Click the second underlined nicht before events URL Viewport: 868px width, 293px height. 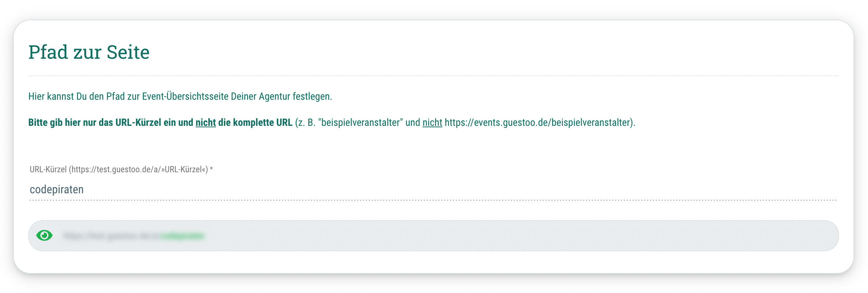(432, 123)
